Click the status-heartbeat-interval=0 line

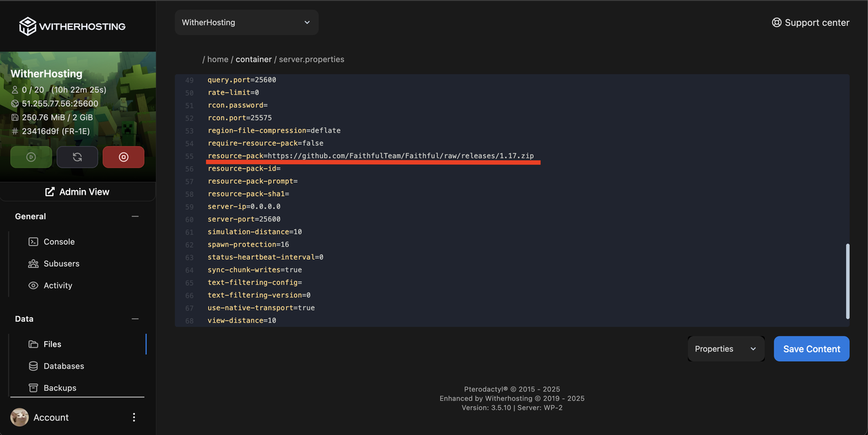click(x=266, y=257)
